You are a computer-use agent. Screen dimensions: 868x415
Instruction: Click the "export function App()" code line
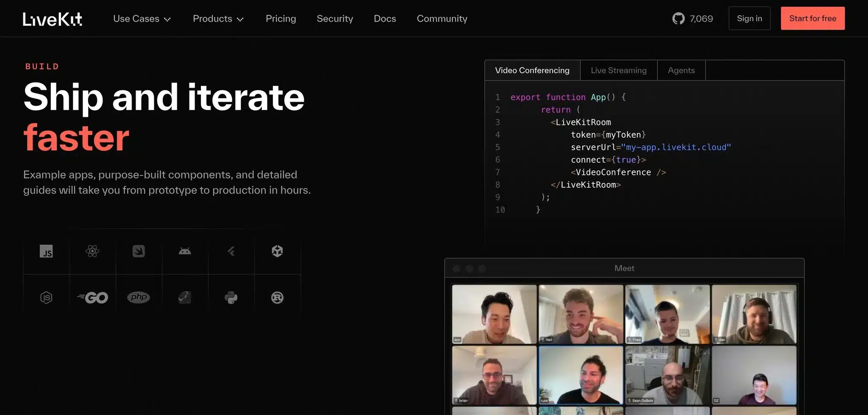coord(568,97)
